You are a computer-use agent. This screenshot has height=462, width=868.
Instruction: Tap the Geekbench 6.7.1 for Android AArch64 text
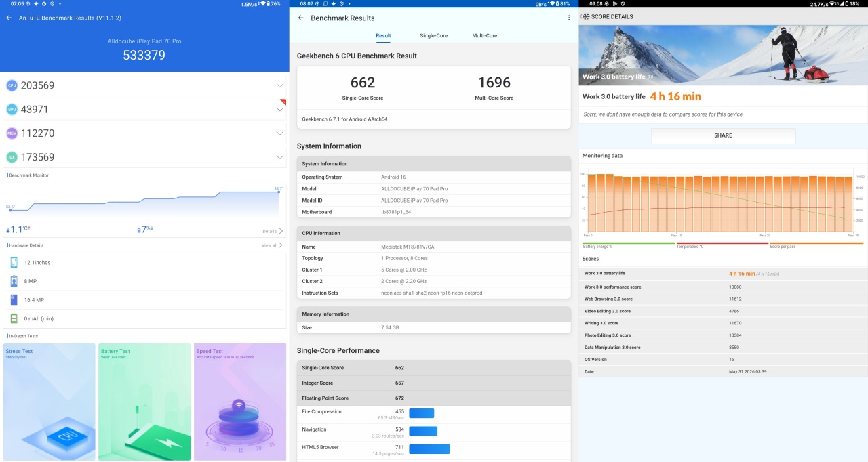coord(344,119)
